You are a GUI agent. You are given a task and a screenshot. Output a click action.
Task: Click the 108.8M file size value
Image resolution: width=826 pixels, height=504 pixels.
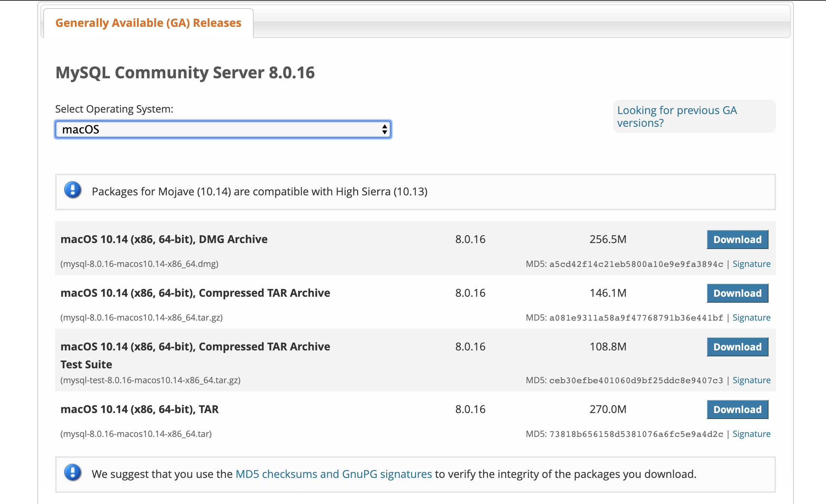pos(608,347)
